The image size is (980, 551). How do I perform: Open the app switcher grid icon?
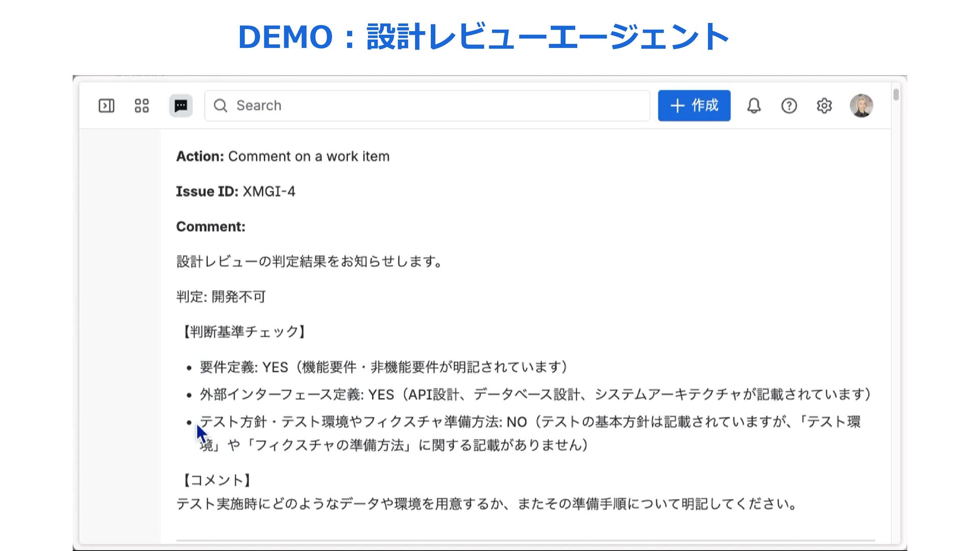coord(141,106)
